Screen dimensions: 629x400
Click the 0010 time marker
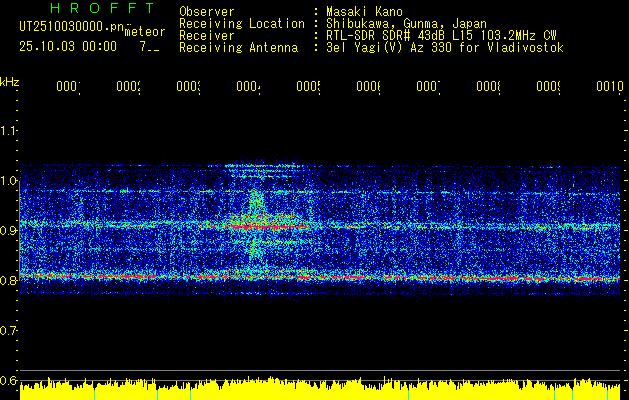[609, 86]
